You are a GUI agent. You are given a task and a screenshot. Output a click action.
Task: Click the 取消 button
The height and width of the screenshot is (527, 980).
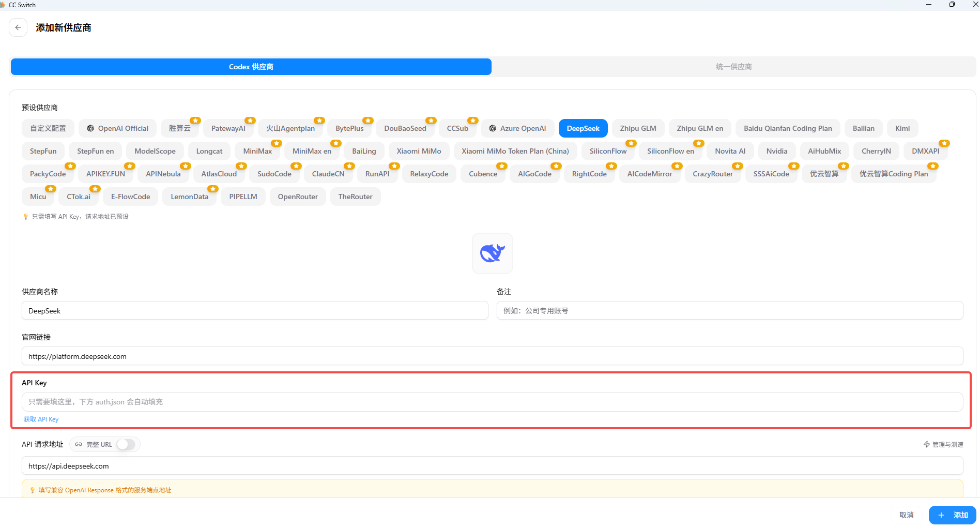[906, 515]
